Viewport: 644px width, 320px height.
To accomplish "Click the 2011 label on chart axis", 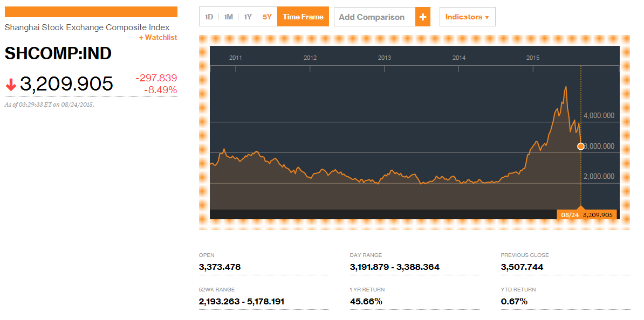I will pyautogui.click(x=235, y=58).
